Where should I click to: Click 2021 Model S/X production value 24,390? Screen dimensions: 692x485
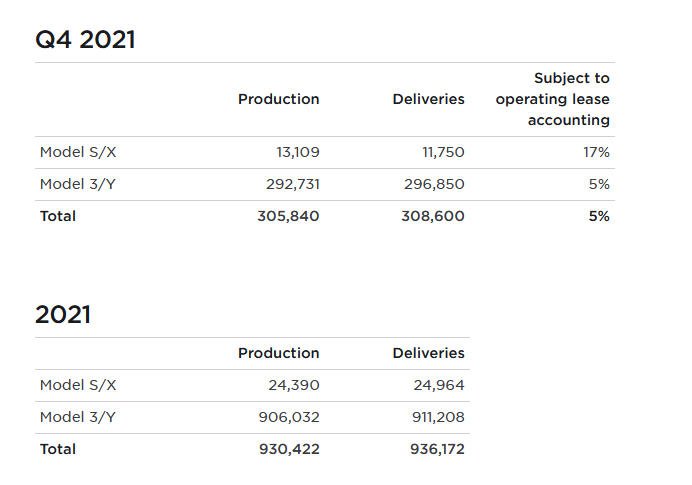tap(293, 385)
